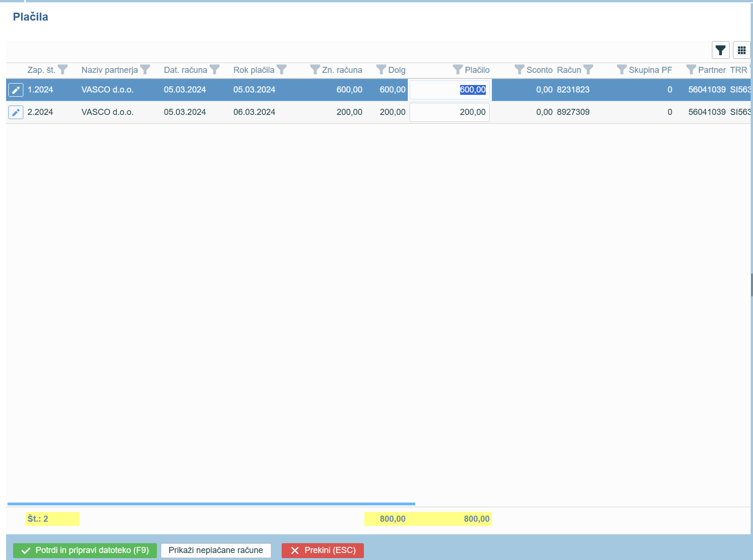Cancel with Prekini (ESC) button
Viewport: 753px width, 560px height.
point(322,550)
